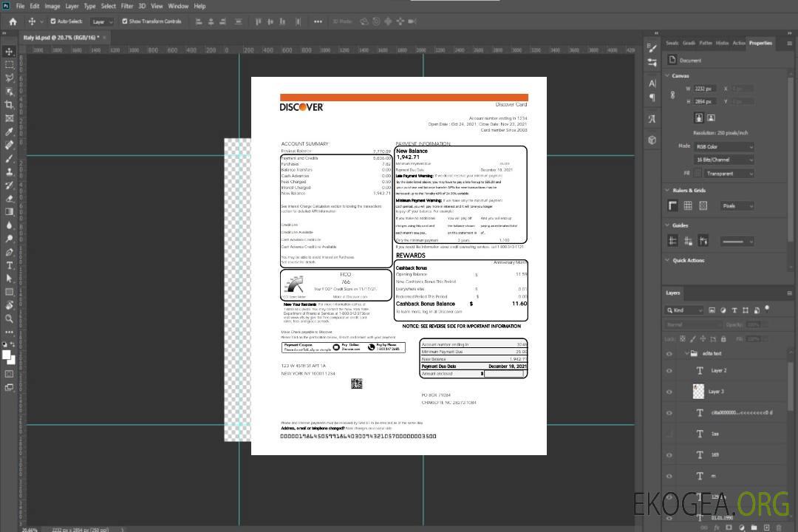Set canvas to landscape orientation
Viewport: 798px width, 532px height.
[711, 118]
